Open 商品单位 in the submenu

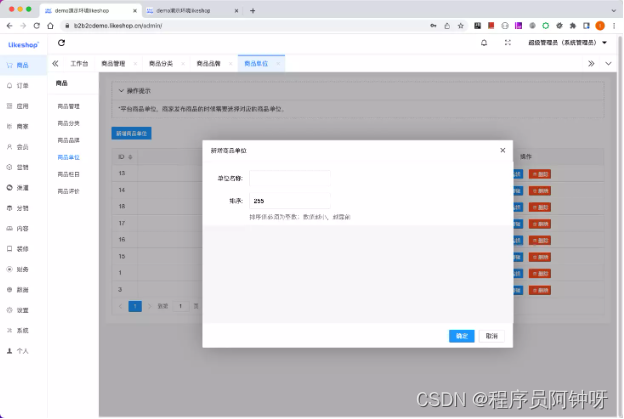click(68, 158)
